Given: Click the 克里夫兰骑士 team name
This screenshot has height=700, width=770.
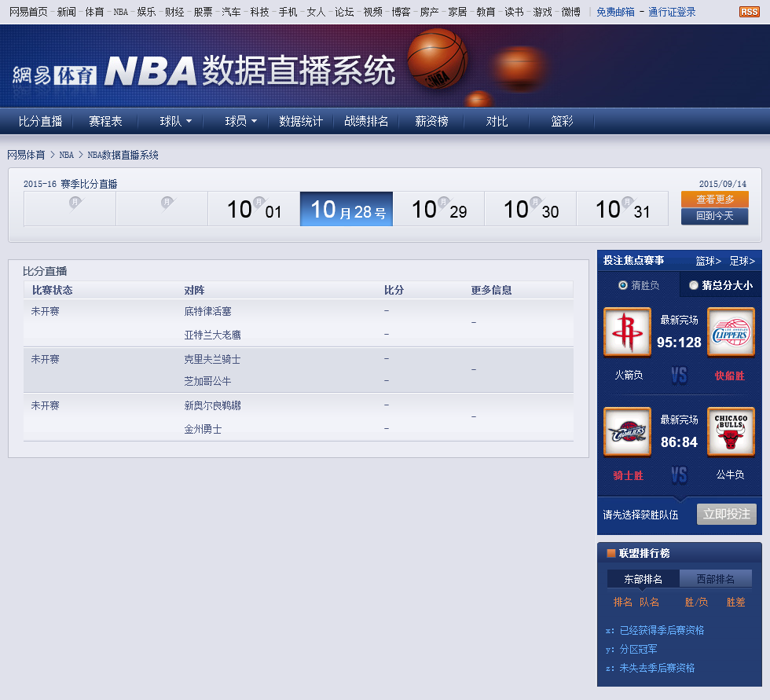Looking at the screenshot, I should coord(212,359).
